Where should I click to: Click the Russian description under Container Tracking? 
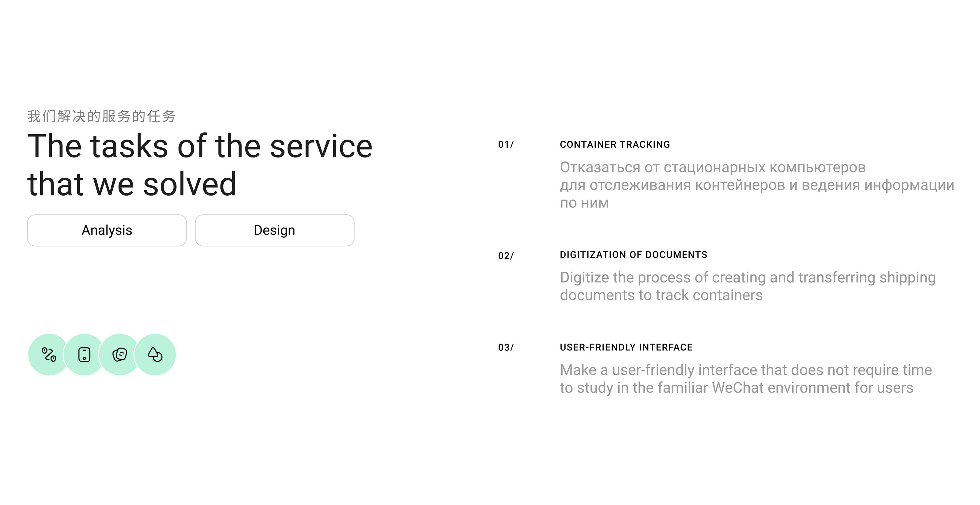coord(756,185)
